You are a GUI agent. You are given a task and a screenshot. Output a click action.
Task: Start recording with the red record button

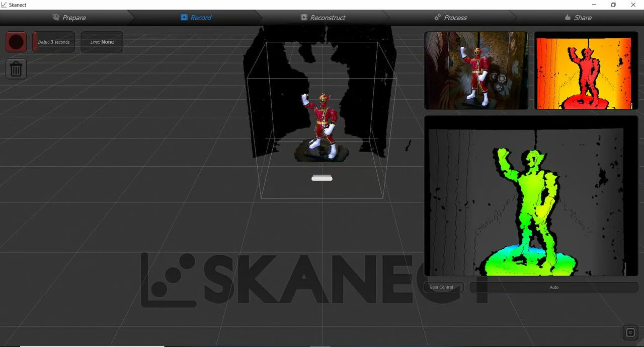[16, 42]
